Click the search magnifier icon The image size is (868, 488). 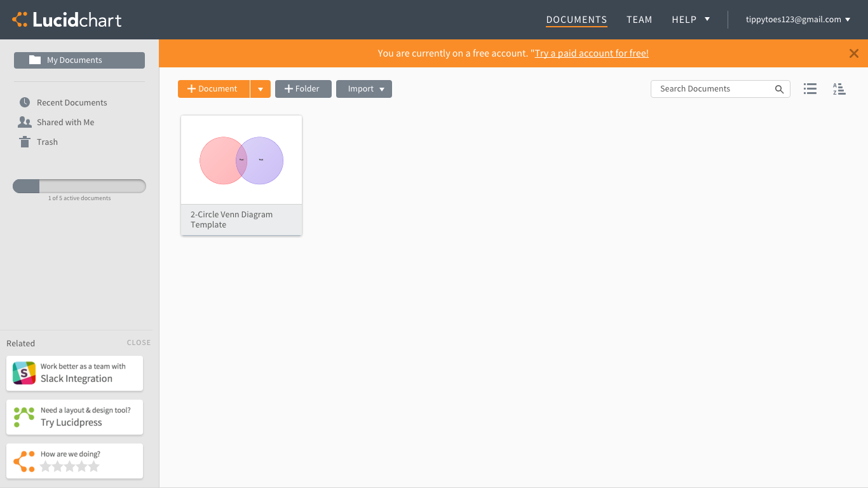click(x=780, y=89)
